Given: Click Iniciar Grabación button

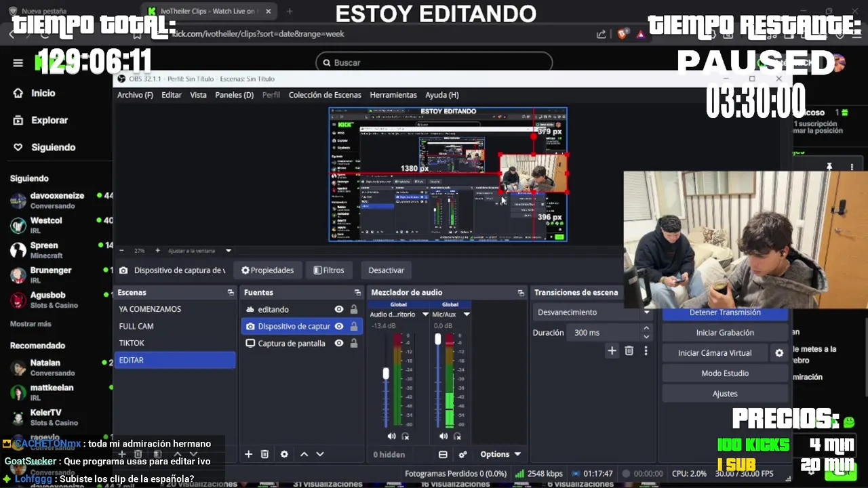Looking at the screenshot, I should click(x=725, y=333).
